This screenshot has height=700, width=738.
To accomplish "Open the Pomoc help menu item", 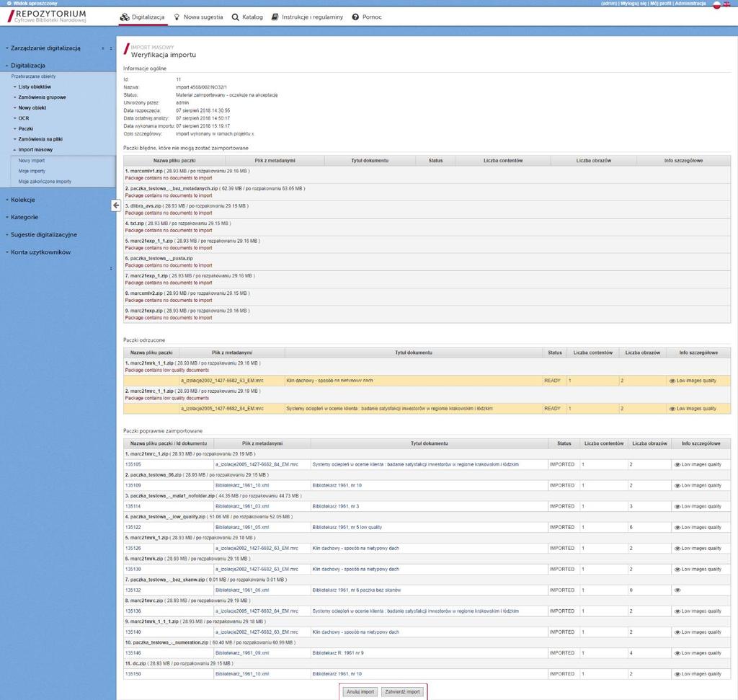I will tap(367, 17).
